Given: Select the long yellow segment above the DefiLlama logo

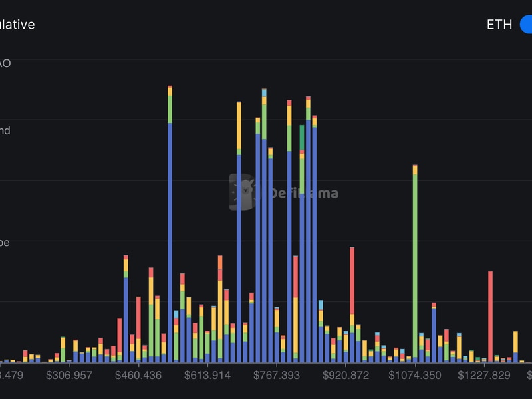Looking at the screenshot, I should (239, 128).
